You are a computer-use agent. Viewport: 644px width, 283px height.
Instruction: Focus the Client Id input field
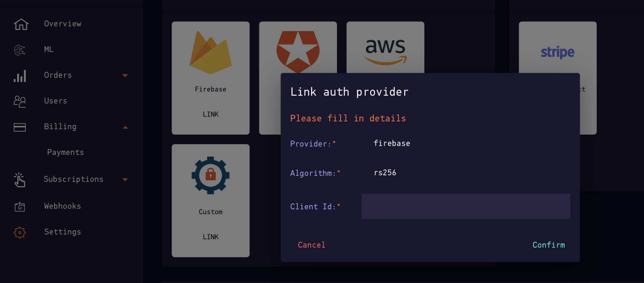466,206
